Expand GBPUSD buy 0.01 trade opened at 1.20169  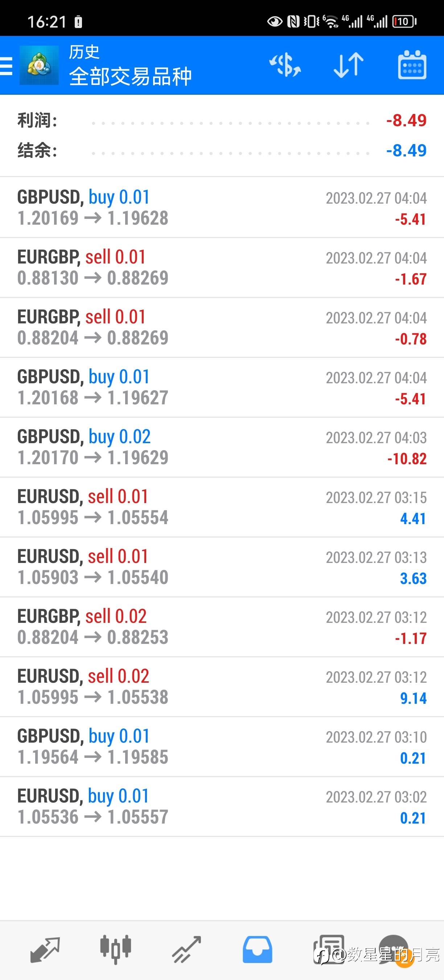pos(222,208)
